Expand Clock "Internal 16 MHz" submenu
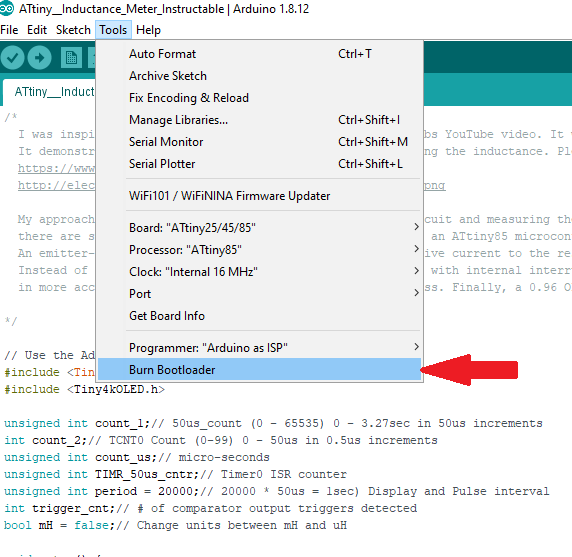 (x=259, y=272)
